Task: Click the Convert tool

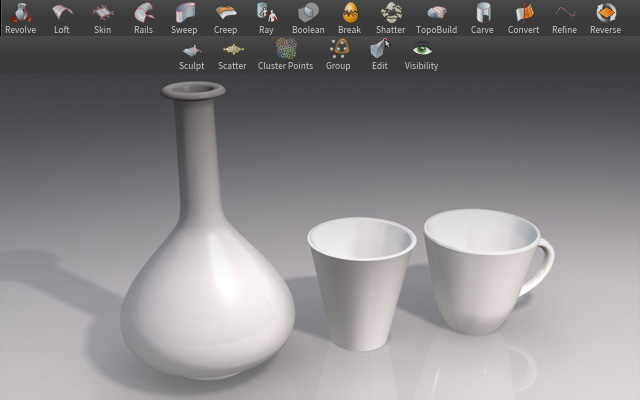Action: (x=523, y=18)
